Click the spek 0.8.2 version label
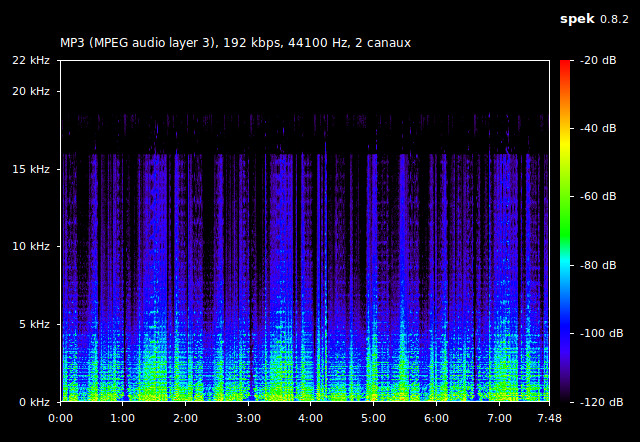This screenshot has height=442, width=640. [594, 20]
